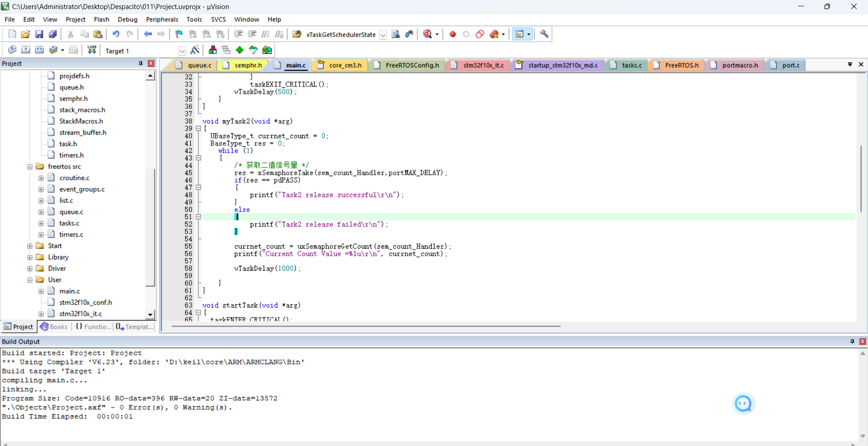Image resolution: width=868 pixels, height=446 pixels.
Task: Close the active editor tab with the X
Action: coord(861,65)
